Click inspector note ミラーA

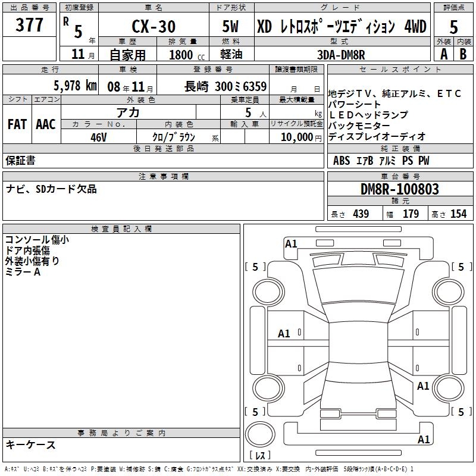coord(23,272)
